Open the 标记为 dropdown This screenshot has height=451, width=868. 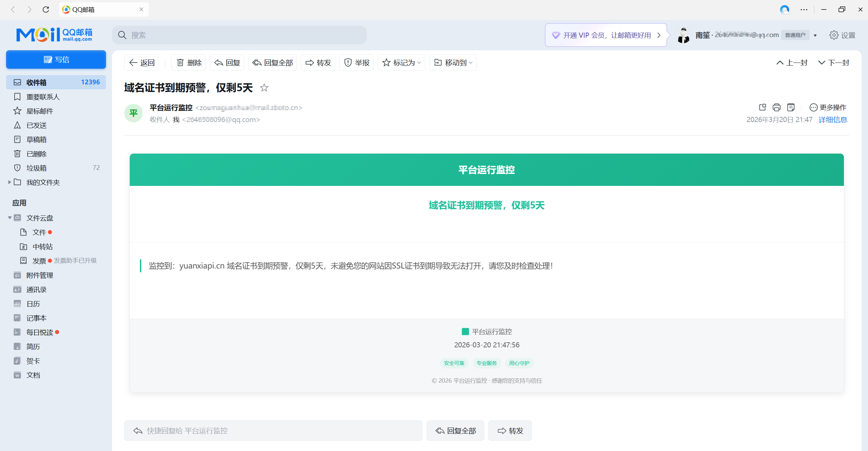pos(401,63)
